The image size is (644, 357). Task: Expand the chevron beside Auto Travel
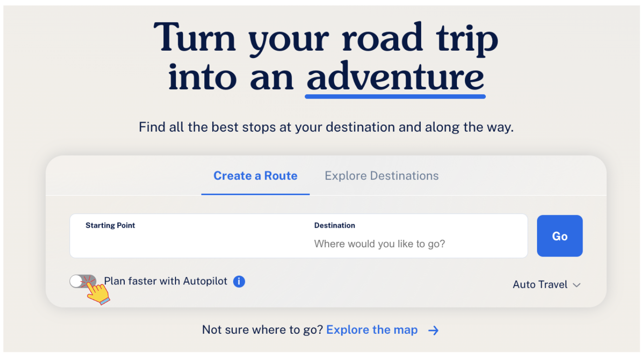(577, 285)
